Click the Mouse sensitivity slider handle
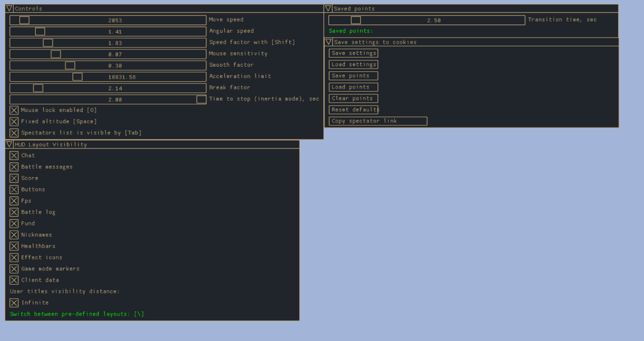The image size is (644, 341). point(56,54)
